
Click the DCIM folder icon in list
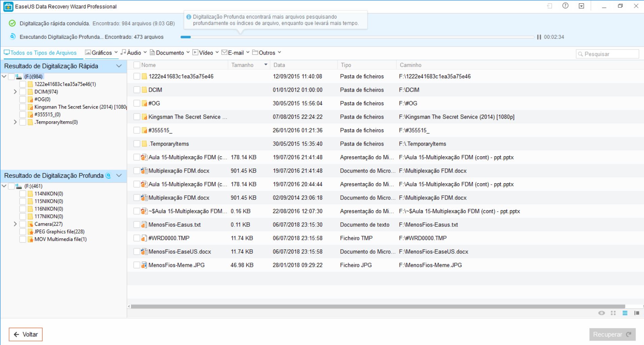144,90
